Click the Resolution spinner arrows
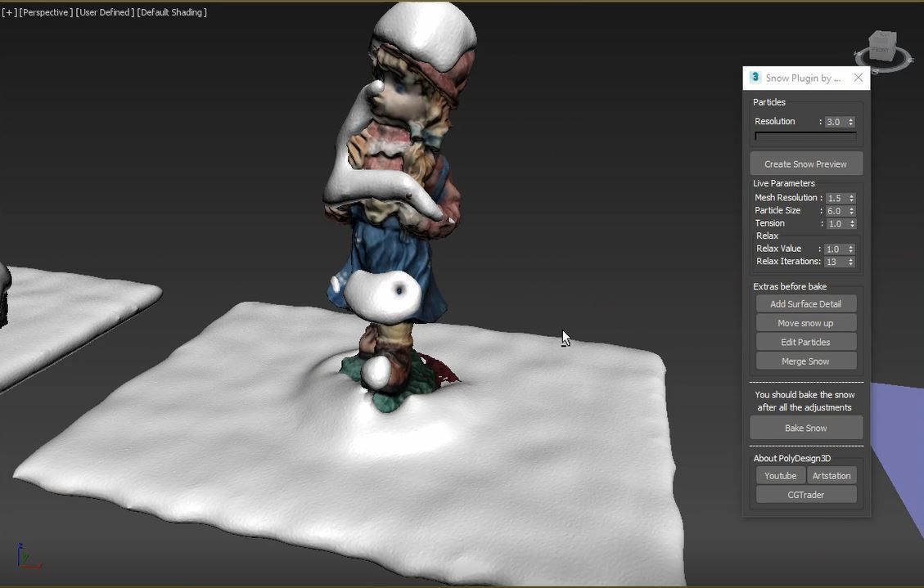Viewport: 924px width, 588px height. [x=851, y=122]
